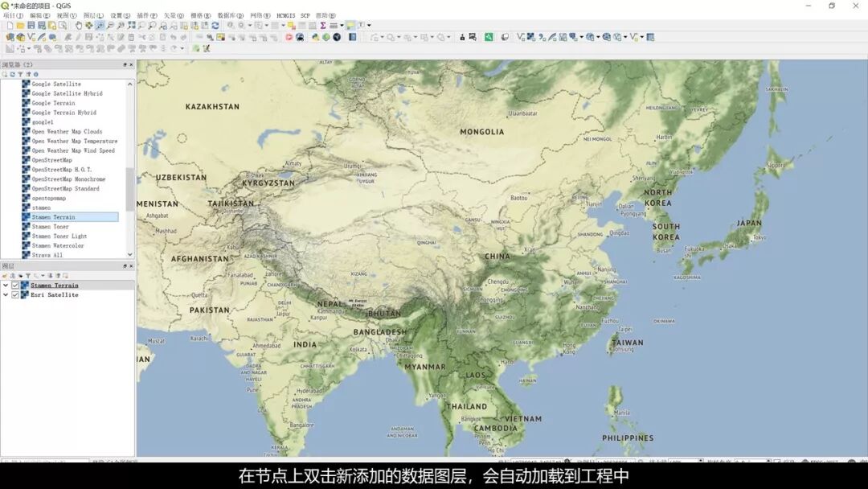Click the red circular plugin icon
The width and height of the screenshot is (868, 489).
(289, 37)
